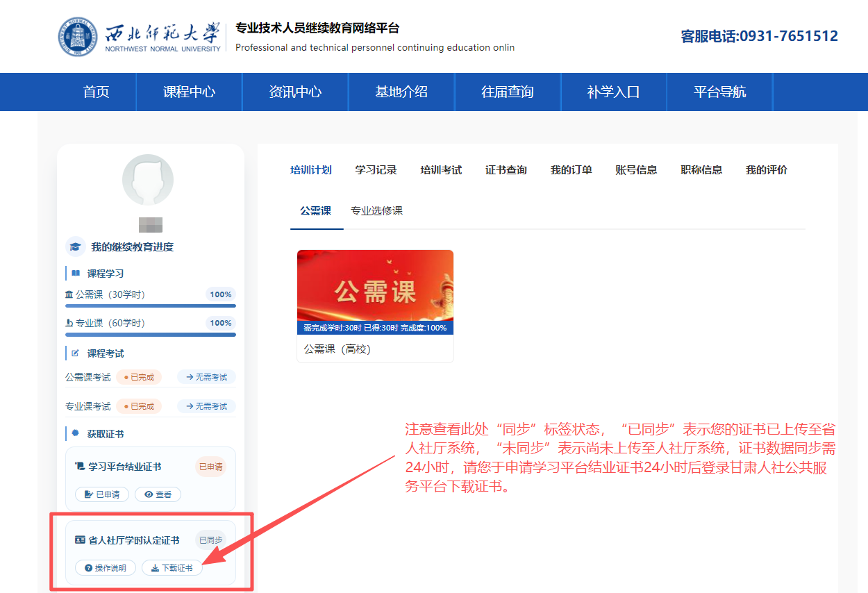Open 首页 in the navigation bar
This screenshot has height=593, width=868.
(x=96, y=92)
